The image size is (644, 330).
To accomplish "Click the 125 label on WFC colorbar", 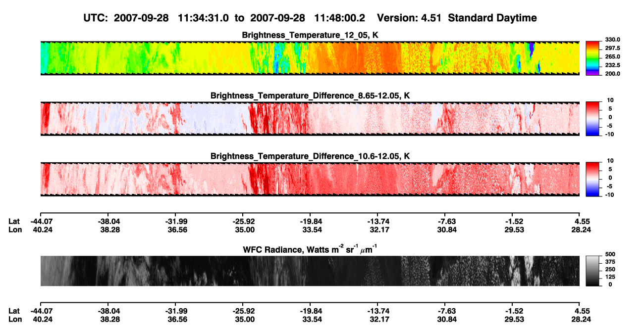I will pyautogui.click(x=610, y=277).
